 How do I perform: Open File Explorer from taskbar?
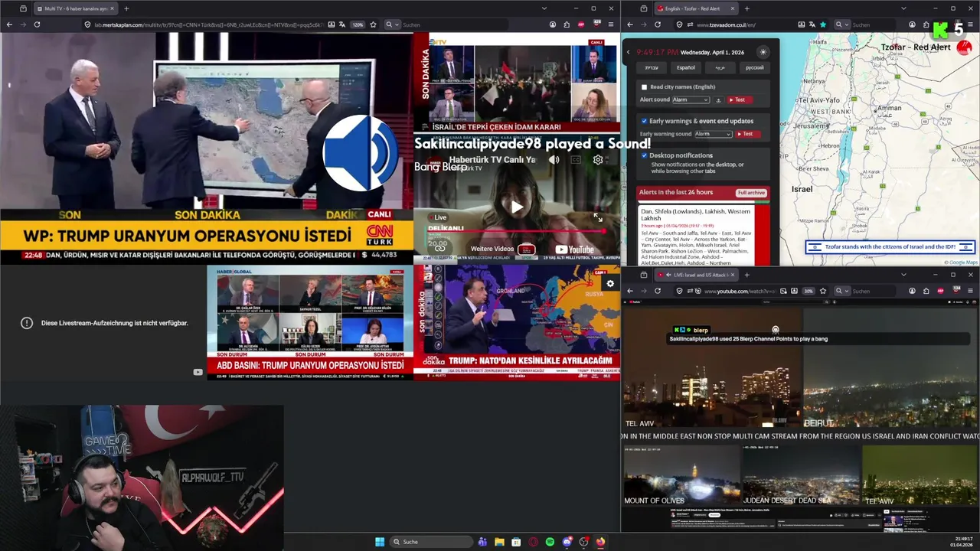pyautogui.click(x=499, y=542)
